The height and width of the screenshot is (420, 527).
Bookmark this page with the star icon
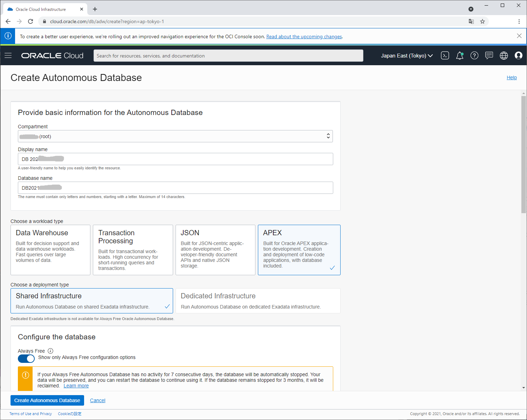point(482,21)
